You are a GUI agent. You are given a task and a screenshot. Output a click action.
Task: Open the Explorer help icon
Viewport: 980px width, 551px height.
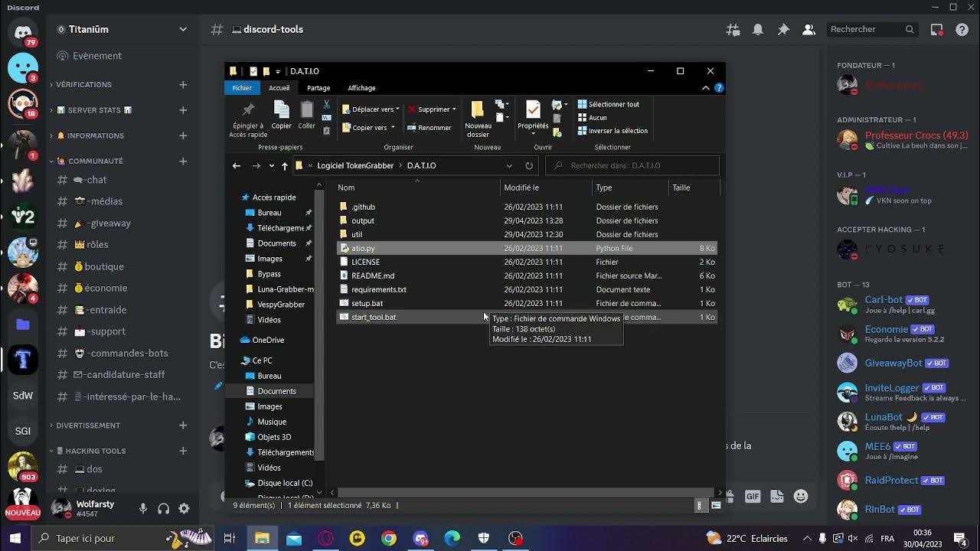(x=718, y=88)
